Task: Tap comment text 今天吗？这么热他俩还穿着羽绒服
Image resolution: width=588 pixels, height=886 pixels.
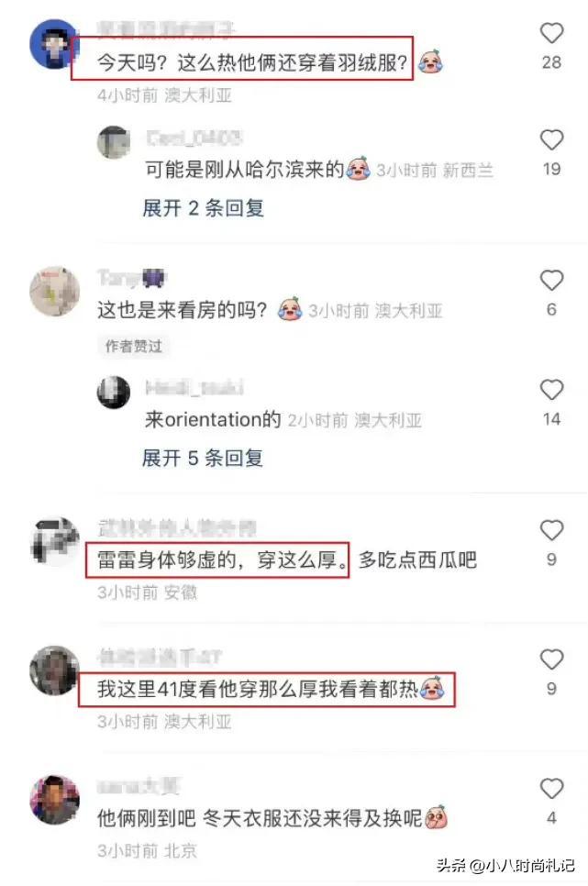Action: [252, 62]
